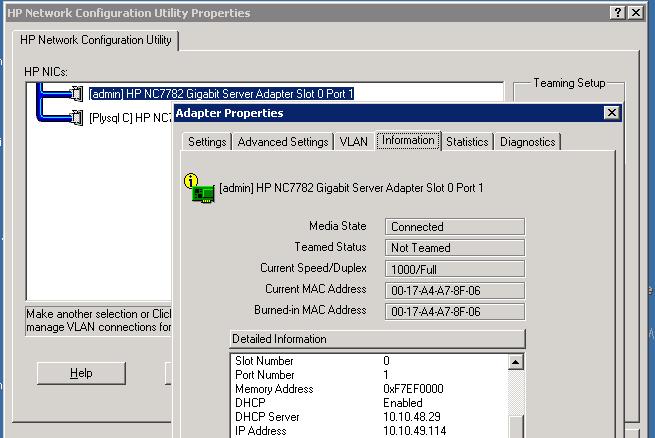Click the Slot Number row in the details list
This screenshot has width=655, height=438.
click(x=369, y=361)
